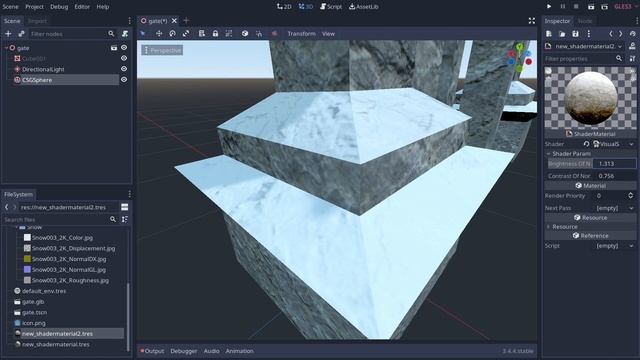
Task: Toggle visibility of gate node
Action: point(124,48)
